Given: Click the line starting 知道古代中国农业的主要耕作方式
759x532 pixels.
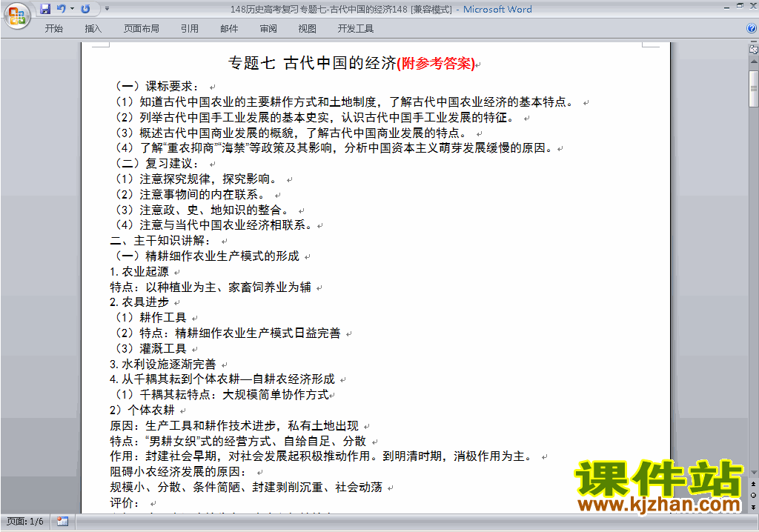Looking at the screenshot, I should click(345, 102).
